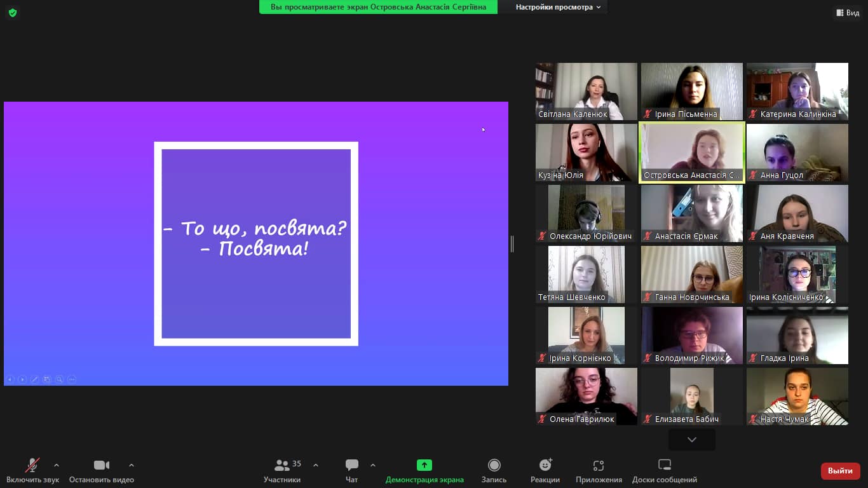The height and width of the screenshot is (488, 868).
Task: Click the Record (Запись) icon
Action: pyautogui.click(x=494, y=466)
